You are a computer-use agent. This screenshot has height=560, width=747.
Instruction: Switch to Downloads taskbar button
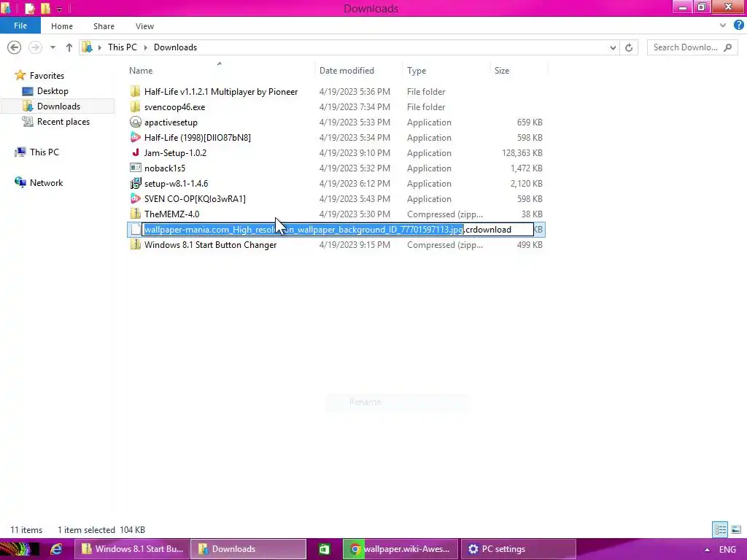tap(248, 549)
